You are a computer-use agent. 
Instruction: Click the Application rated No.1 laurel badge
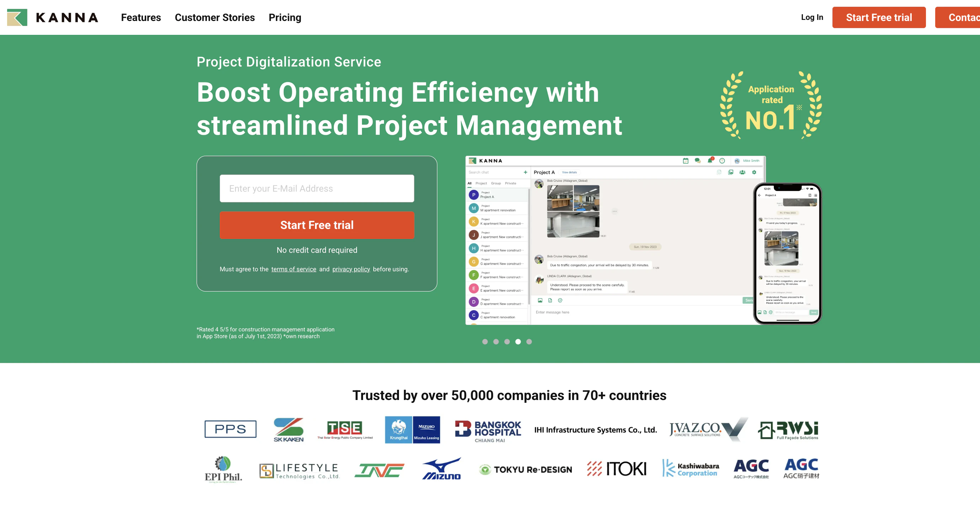pos(771,105)
